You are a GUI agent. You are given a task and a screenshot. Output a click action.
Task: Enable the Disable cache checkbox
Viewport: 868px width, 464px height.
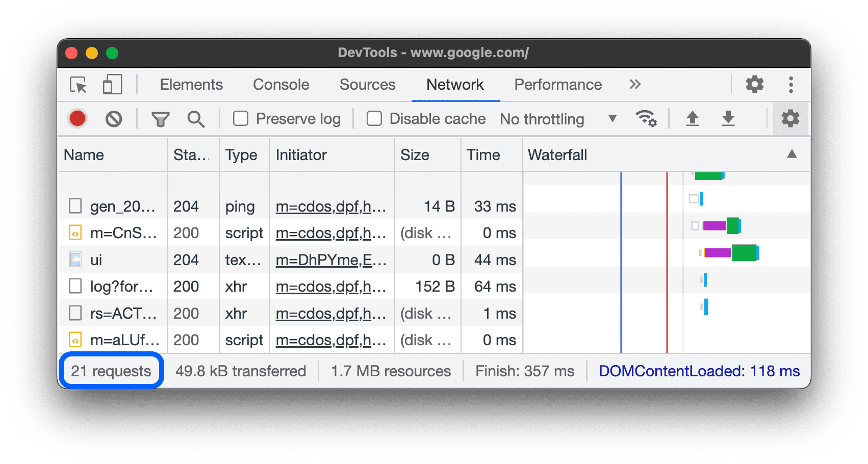[374, 118]
